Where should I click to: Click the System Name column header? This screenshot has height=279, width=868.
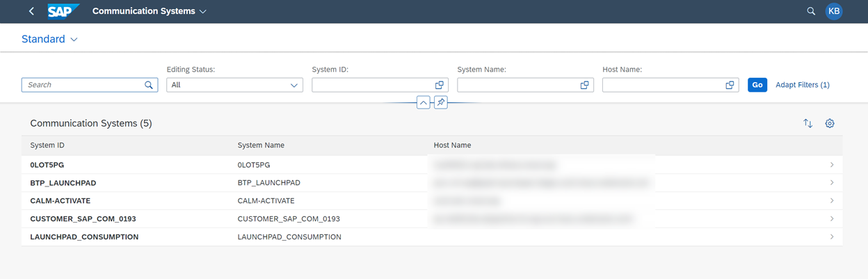[x=261, y=145]
